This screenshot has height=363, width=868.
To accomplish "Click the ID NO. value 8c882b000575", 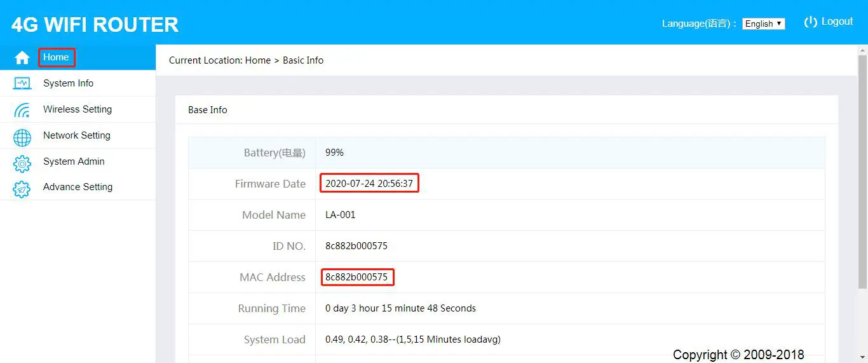I will 356,246.
